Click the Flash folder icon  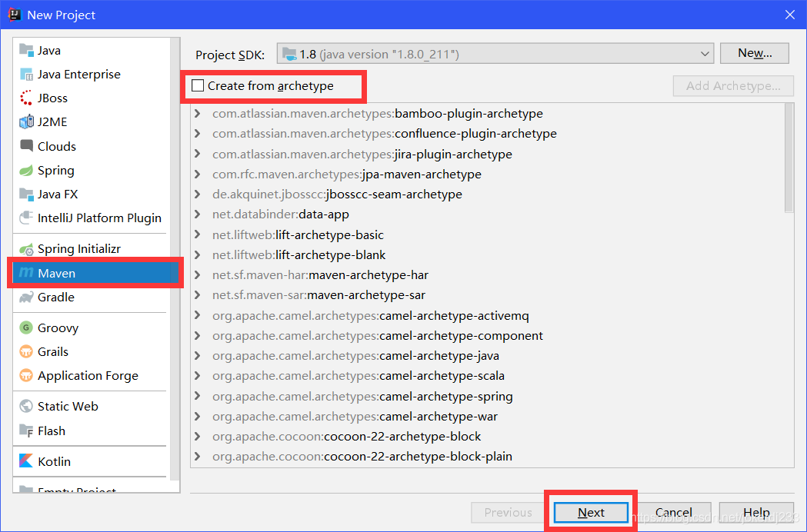(26, 430)
